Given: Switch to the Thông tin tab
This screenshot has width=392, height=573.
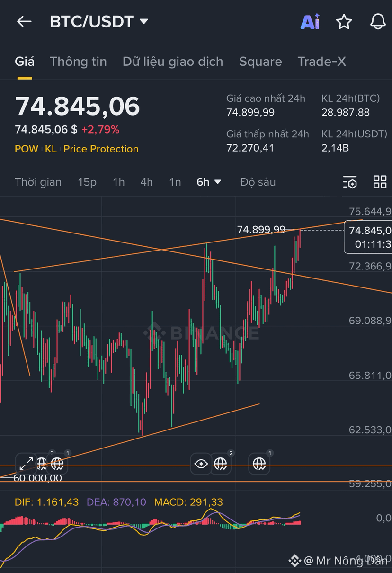Looking at the screenshot, I should point(78,62).
